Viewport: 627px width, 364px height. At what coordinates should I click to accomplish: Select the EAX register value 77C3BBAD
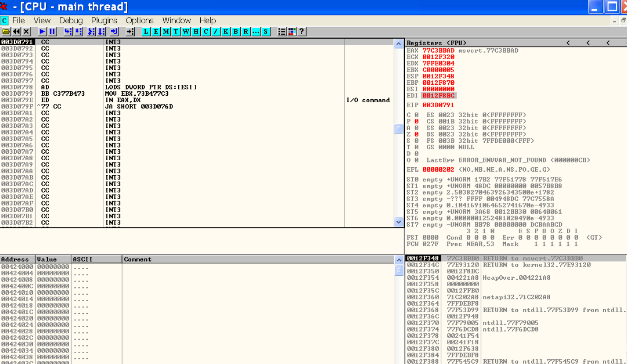point(438,50)
